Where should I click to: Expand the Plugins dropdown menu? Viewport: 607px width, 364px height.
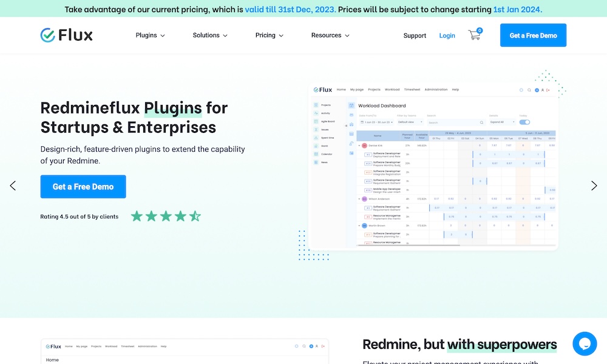coord(150,35)
